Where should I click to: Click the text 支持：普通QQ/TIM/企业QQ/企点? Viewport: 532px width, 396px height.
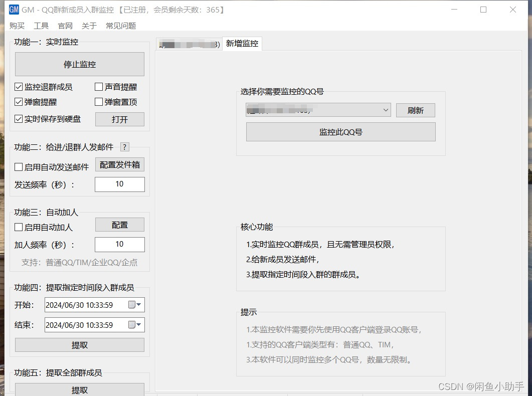point(79,263)
